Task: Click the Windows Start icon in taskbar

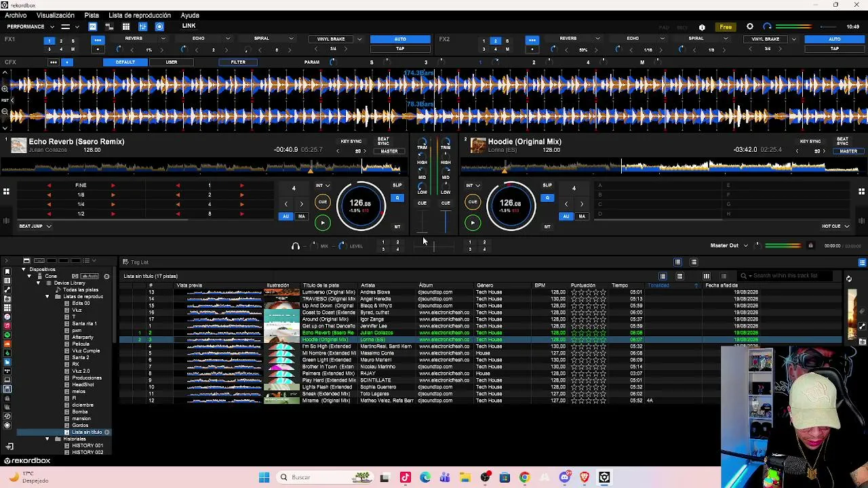Action: click(x=264, y=477)
